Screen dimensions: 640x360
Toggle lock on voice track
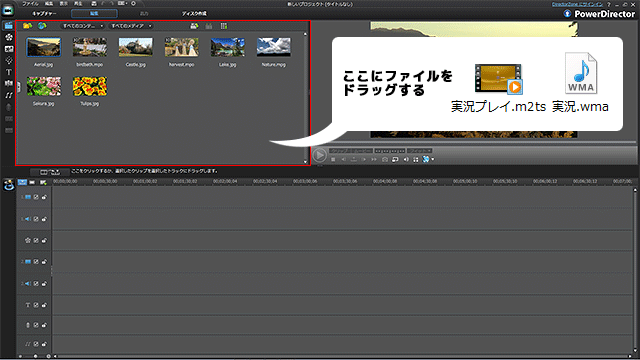click(x=44, y=325)
